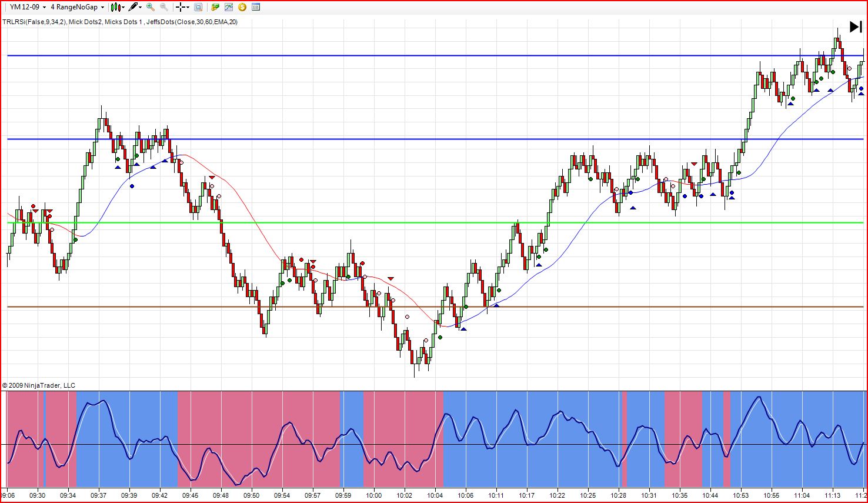The height and width of the screenshot is (503, 868).
Task: Open the Strategies gold coin icon
Action: coord(242,7)
